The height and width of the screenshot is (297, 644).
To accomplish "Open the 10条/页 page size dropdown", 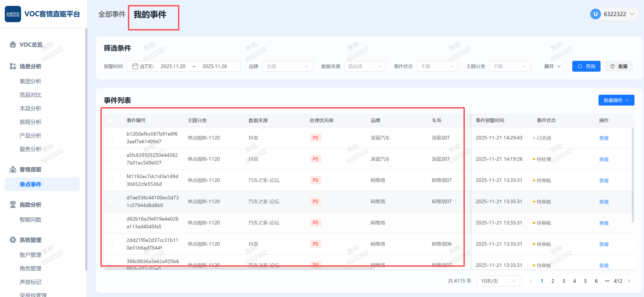I will click(498, 281).
